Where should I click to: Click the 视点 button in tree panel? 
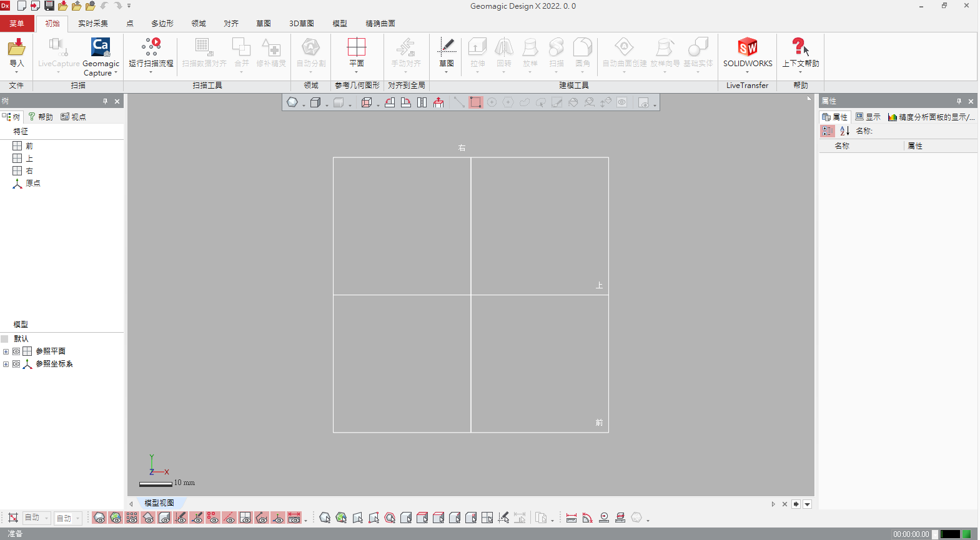(74, 117)
